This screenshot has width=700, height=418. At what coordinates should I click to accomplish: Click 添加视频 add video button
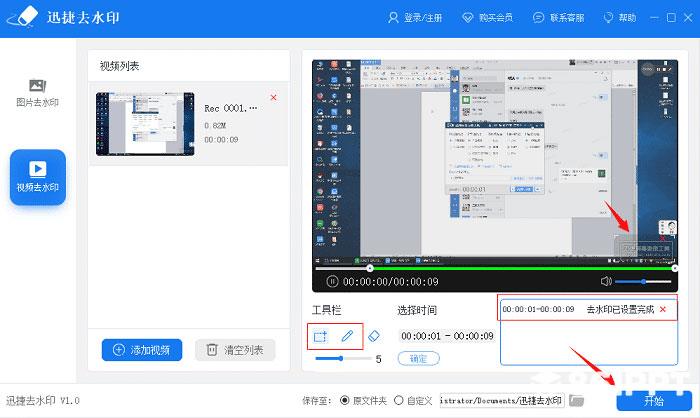pos(142,350)
